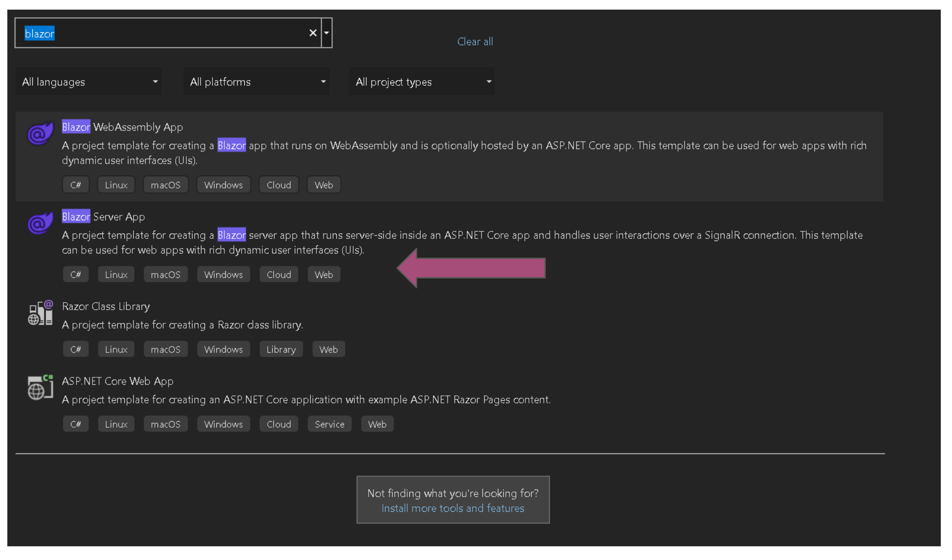Click the Linux tag under Blazor WebAssembly App
The width and height of the screenshot is (952, 560).
(116, 185)
